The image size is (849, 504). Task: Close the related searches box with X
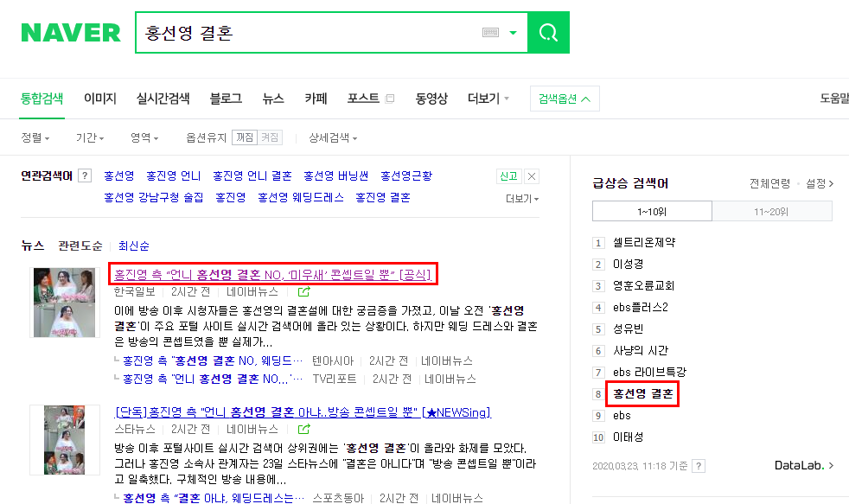tap(532, 176)
